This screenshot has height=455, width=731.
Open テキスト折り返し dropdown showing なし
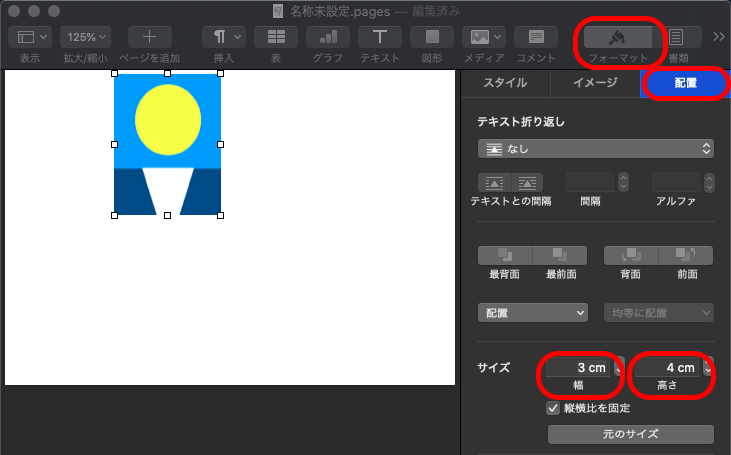tap(596, 149)
